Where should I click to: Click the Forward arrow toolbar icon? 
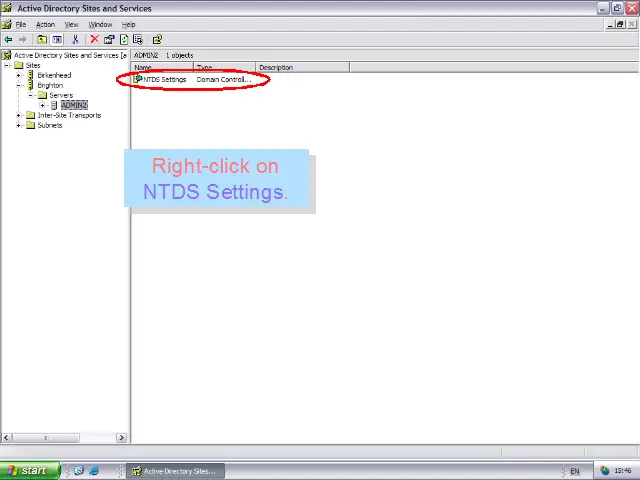click(x=22, y=40)
